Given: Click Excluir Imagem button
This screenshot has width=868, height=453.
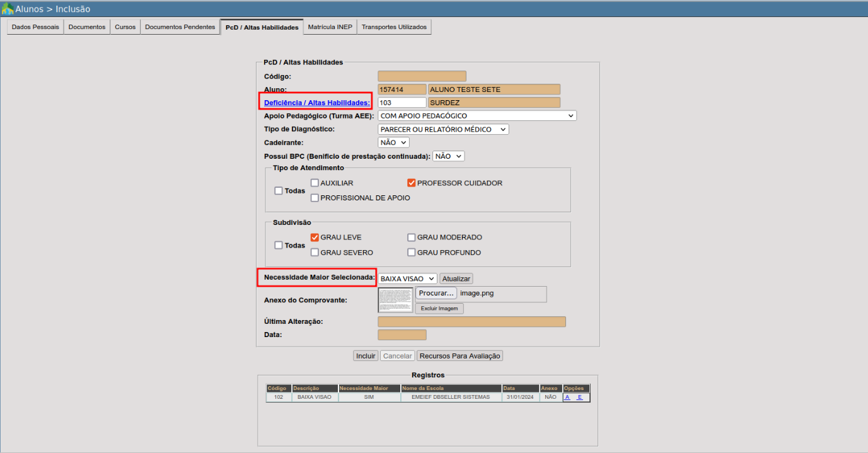Looking at the screenshot, I should (x=439, y=309).
